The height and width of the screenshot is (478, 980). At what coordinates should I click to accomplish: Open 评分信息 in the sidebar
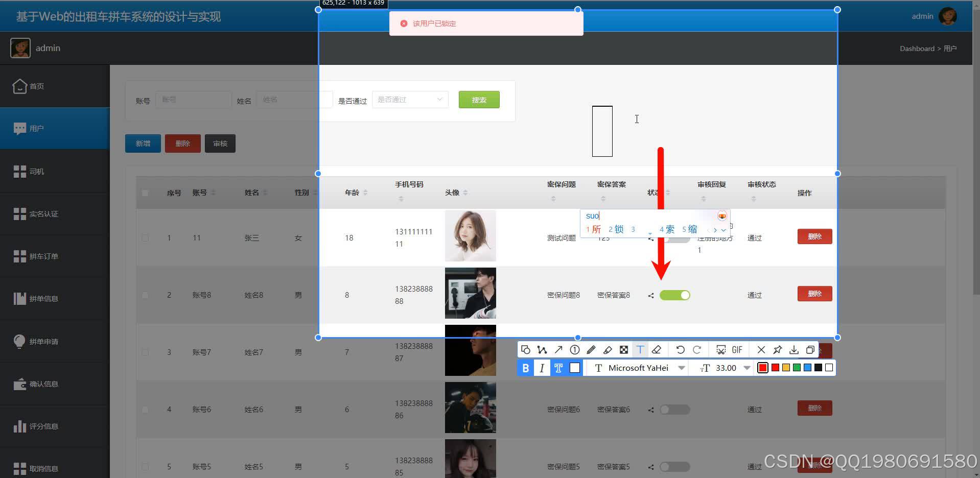[x=55, y=426]
